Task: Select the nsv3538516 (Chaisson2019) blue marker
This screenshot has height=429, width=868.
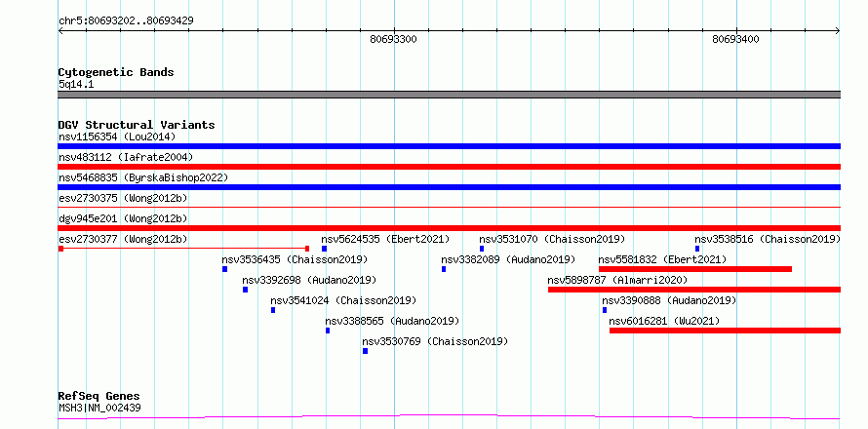Action: tap(697, 249)
